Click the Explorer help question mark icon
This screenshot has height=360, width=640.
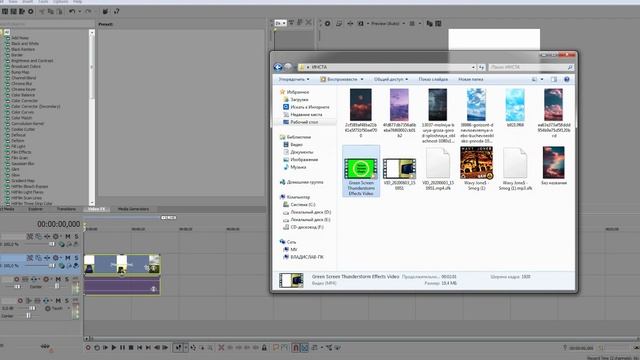(x=567, y=79)
